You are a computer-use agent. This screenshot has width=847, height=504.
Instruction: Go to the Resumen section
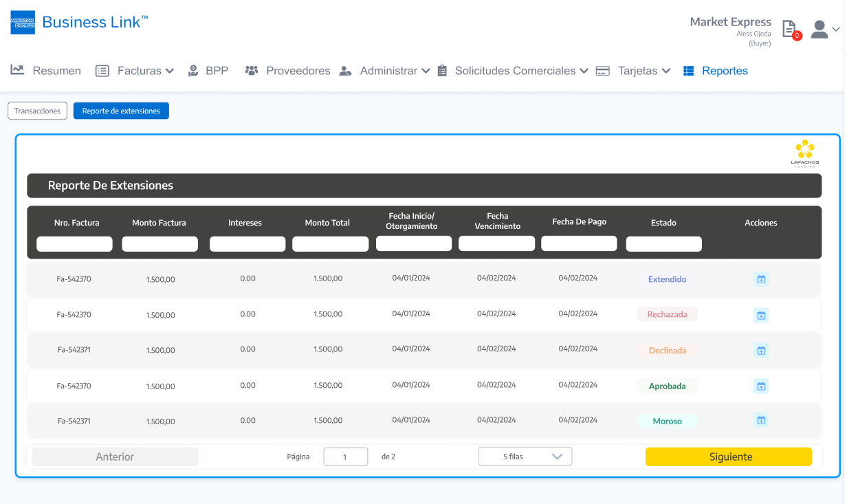point(46,71)
